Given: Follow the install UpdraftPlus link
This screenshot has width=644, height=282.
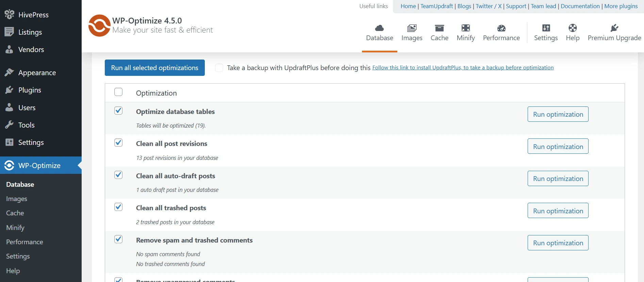Looking at the screenshot, I should (463, 68).
